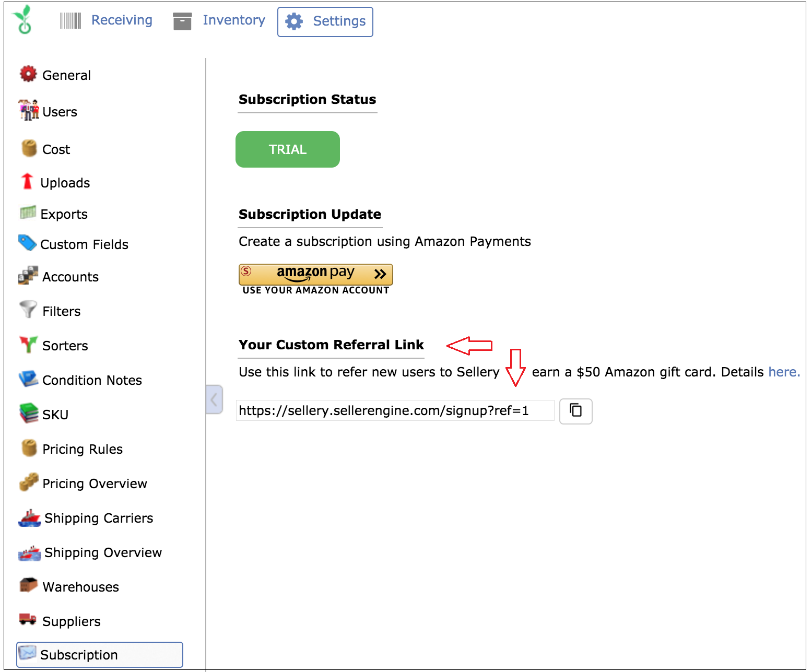Screen dimensions: 812x672
Task: Click the Sorters branching arrow icon
Action: click(28, 344)
